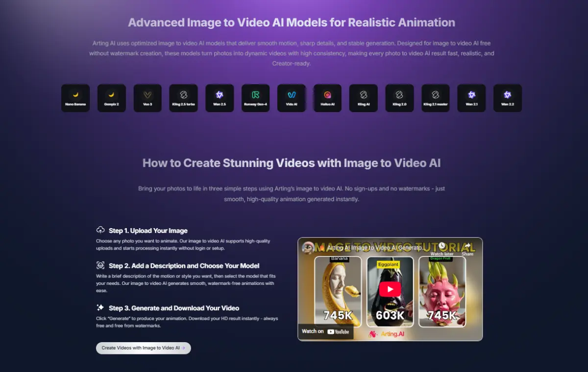
Task: Click the text 'Bring your photos to life'
Action: pyautogui.click(x=292, y=194)
